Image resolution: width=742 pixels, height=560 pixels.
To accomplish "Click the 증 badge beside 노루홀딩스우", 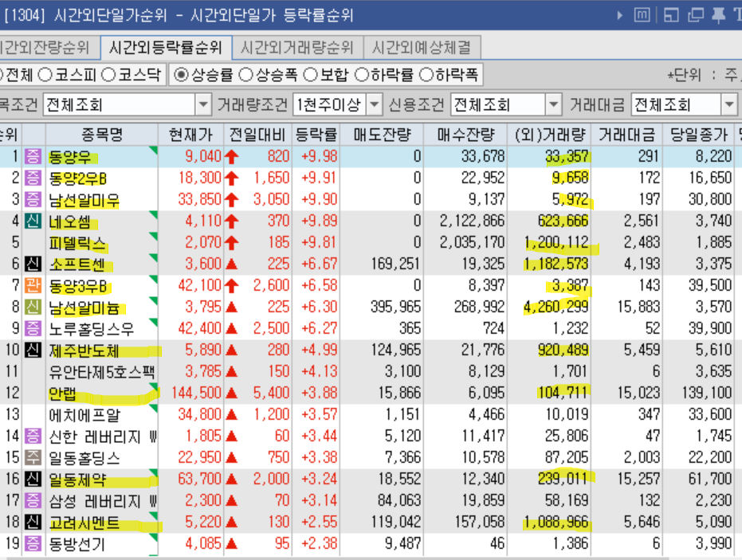I will pos(33,328).
